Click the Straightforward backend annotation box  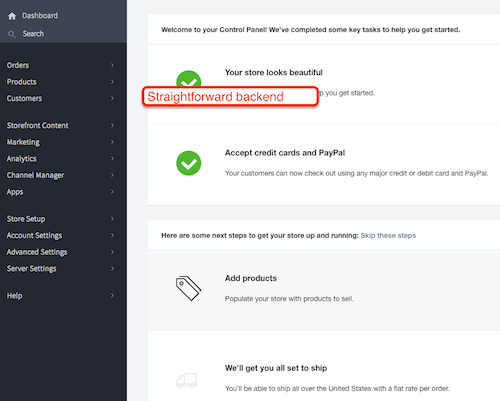point(230,97)
